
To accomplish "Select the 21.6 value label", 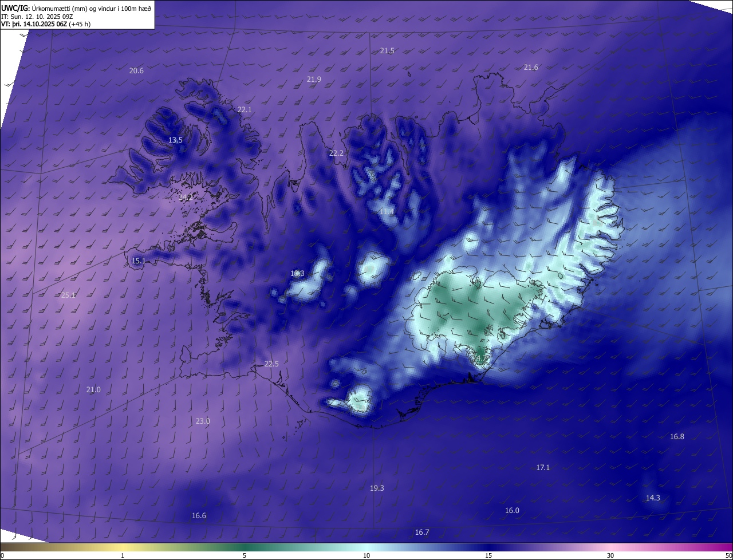I will (x=531, y=68).
